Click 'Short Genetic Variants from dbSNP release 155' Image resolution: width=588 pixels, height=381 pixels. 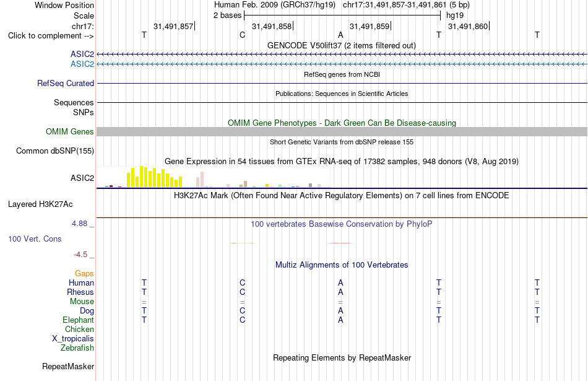342,142
